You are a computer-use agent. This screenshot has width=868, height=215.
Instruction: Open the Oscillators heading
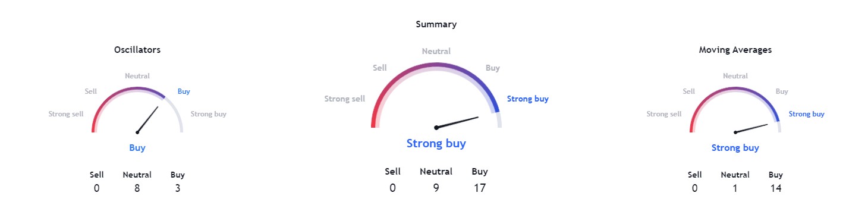click(137, 50)
